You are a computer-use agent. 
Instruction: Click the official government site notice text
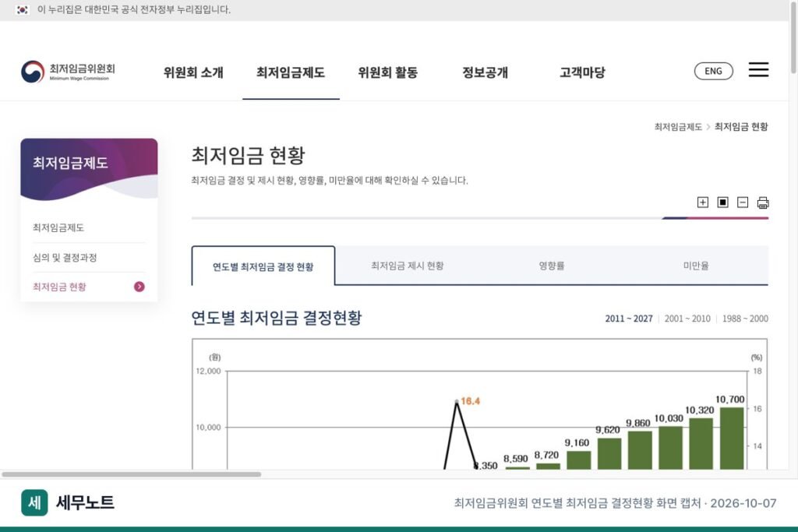point(134,9)
